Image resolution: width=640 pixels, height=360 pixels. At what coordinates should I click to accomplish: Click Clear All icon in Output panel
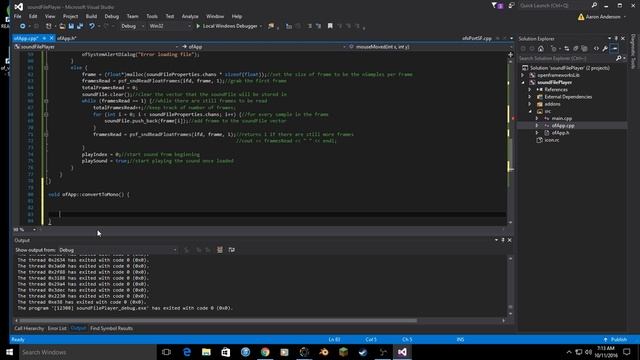click(x=220, y=250)
